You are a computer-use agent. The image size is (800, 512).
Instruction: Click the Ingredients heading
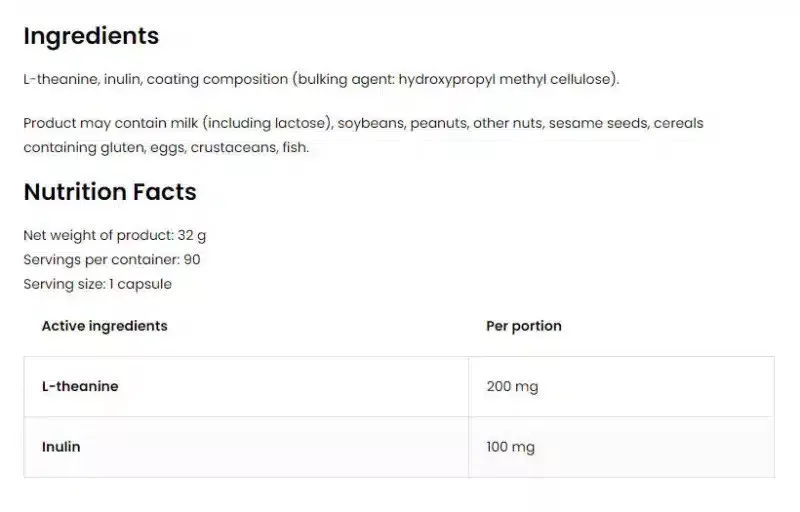(x=91, y=36)
